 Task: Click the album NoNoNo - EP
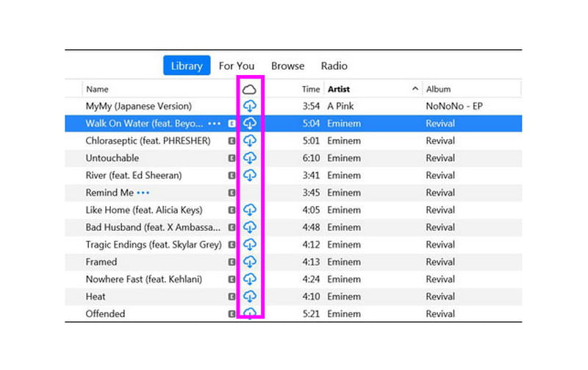coord(454,106)
